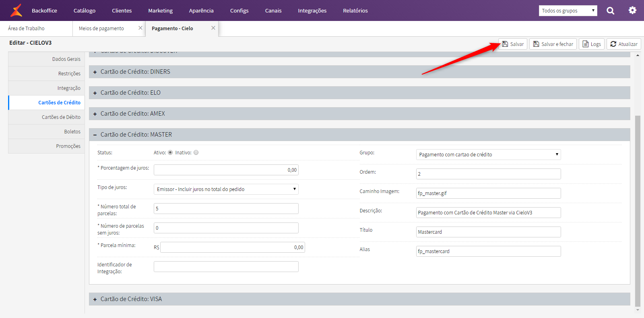Click the Ordem input field
Viewport: 644px width, 318px height.
[489, 174]
